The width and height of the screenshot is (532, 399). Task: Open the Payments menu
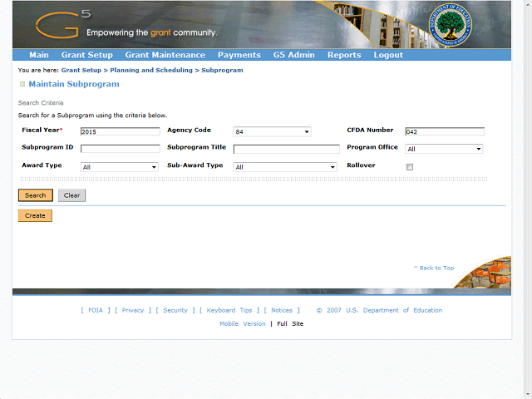(239, 55)
